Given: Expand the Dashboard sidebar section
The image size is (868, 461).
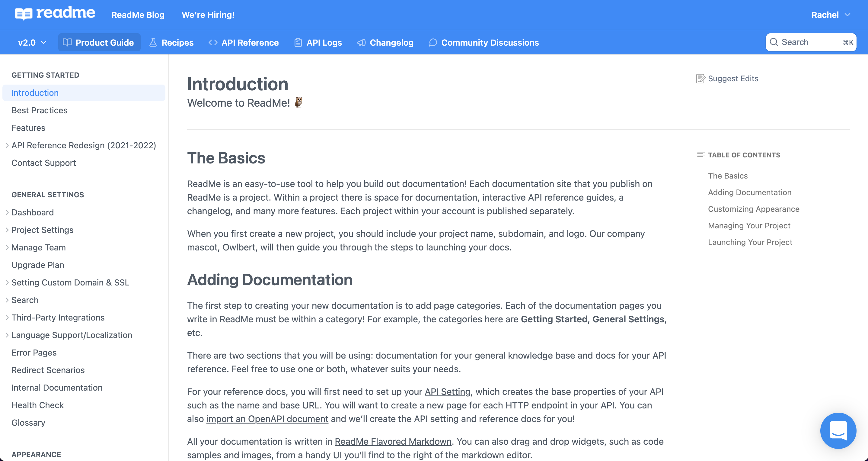Looking at the screenshot, I should click(7, 212).
